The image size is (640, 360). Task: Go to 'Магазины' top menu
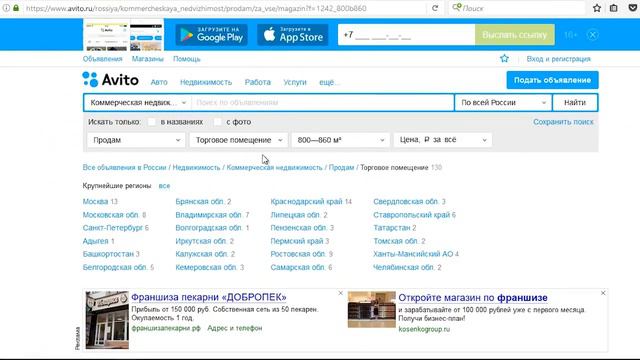point(147,59)
